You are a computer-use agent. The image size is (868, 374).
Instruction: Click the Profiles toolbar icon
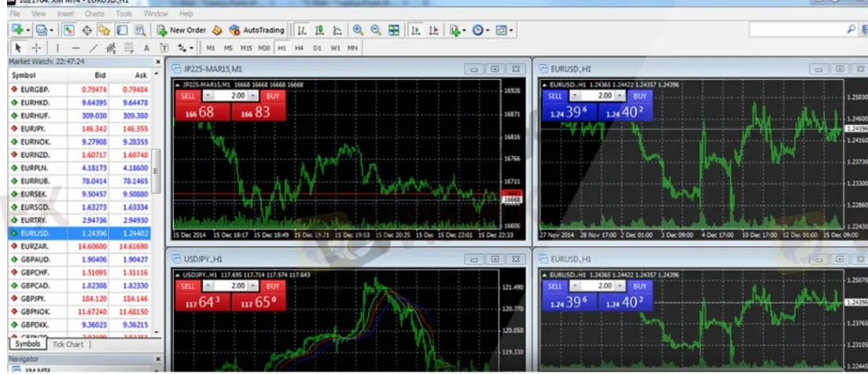(42, 30)
